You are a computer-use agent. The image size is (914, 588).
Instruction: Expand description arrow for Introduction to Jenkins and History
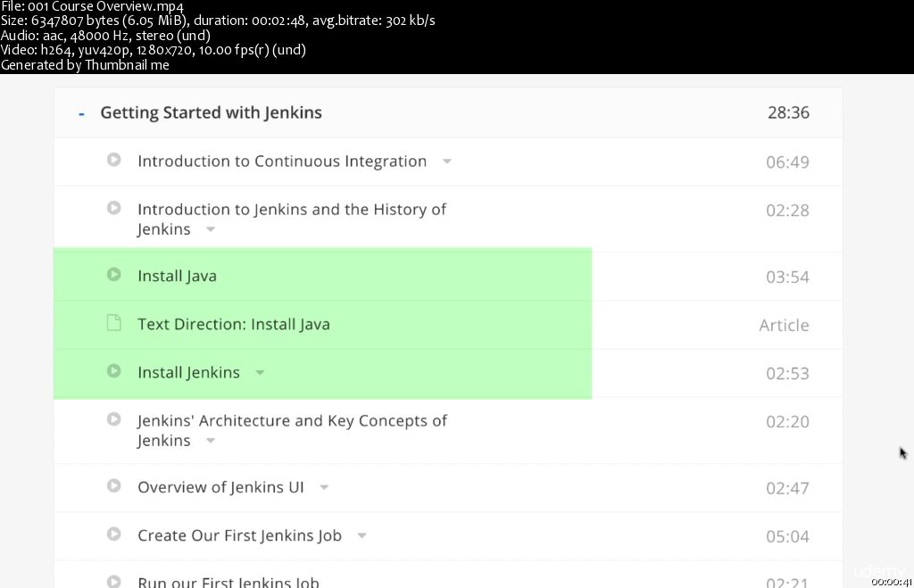[x=211, y=229]
